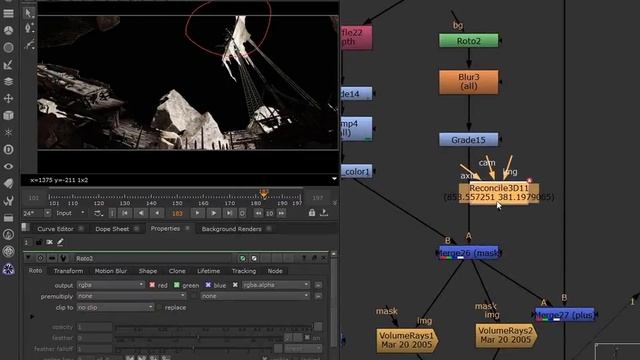The height and width of the screenshot is (360, 640).
Task: Open the MetaData tag icon
Action: pyautogui.click(x=9, y=184)
